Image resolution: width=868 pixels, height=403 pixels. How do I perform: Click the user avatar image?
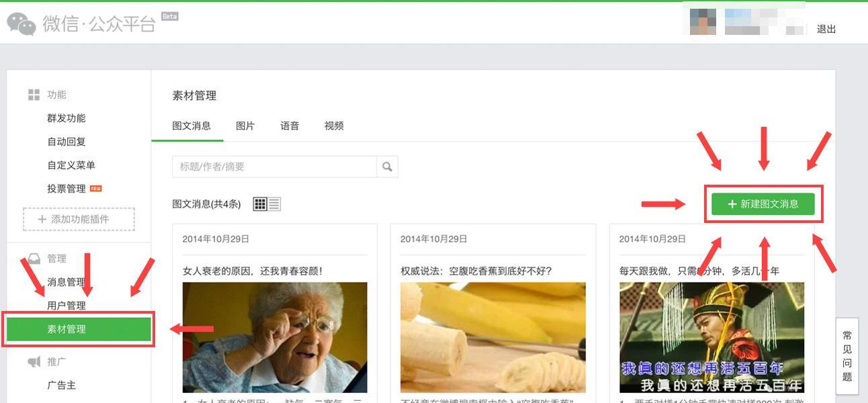click(x=703, y=21)
